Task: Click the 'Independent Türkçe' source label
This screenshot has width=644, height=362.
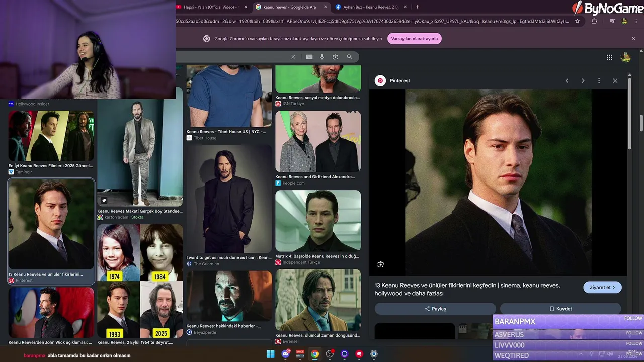Action: (x=301, y=262)
